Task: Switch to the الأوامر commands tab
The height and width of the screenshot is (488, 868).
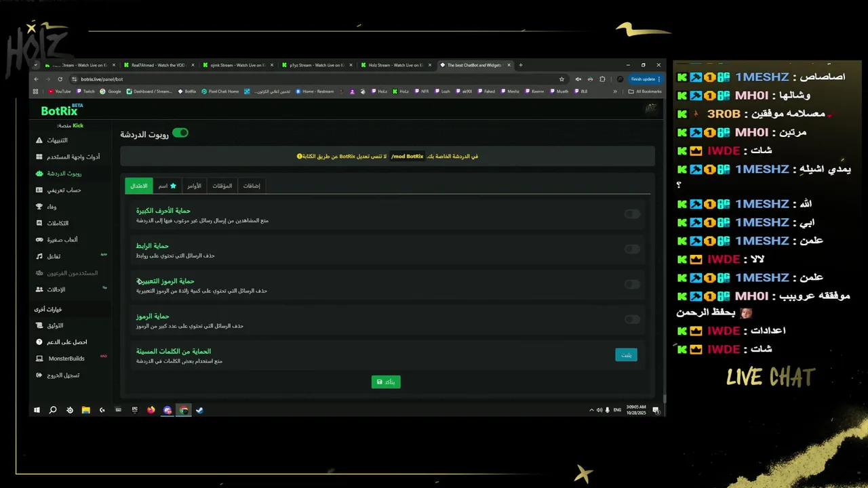Action: click(x=194, y=186)
